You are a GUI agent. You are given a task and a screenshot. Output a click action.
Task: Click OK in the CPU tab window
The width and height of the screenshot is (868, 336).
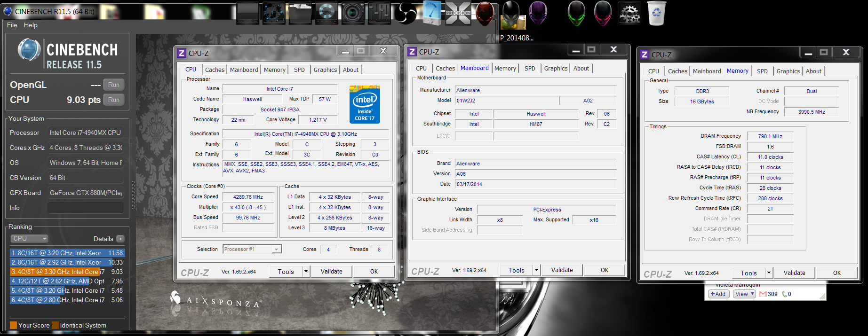click(374, 271)
